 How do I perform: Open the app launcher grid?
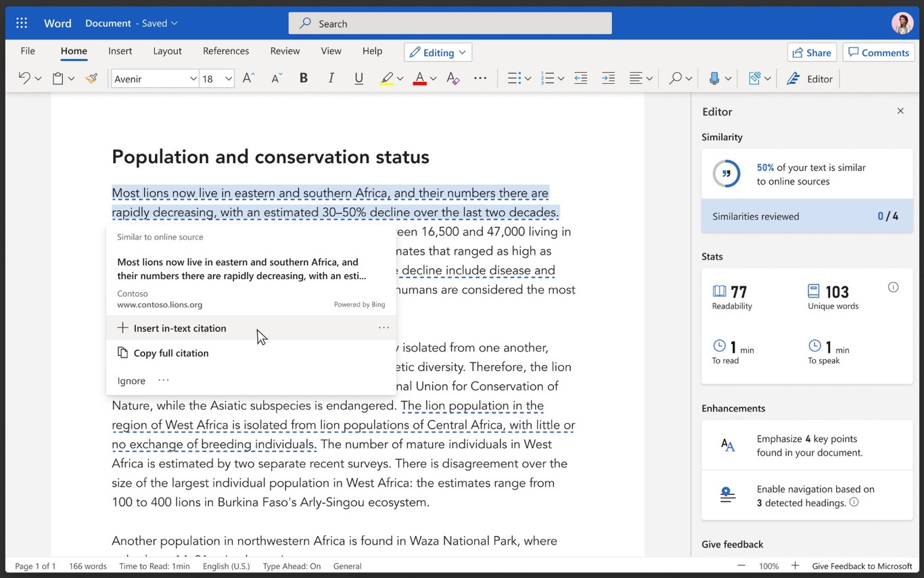(x=22, y=23)
